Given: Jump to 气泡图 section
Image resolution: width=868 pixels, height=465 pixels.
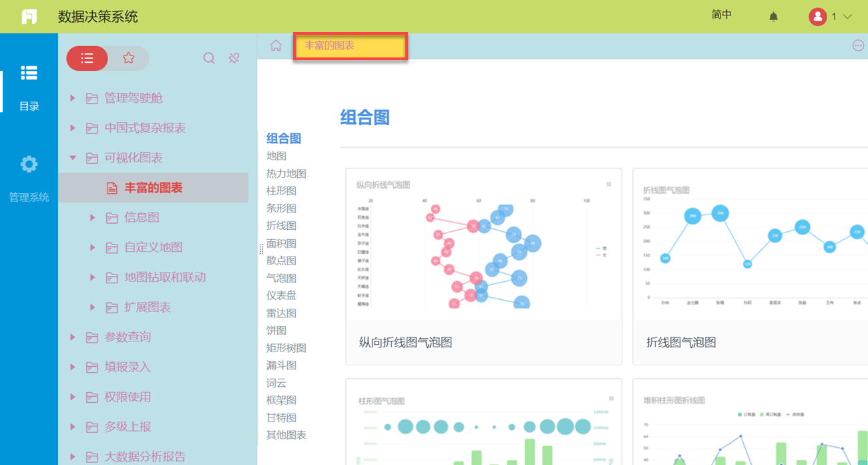Looking at the screenshot, I should [281, 278].
